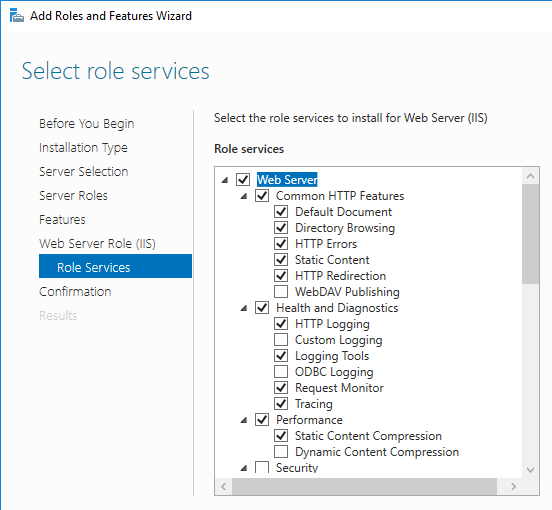The image size is (552, 510).
Task: Click the scroll left arrow at list bottom
Action: point(224,486)
